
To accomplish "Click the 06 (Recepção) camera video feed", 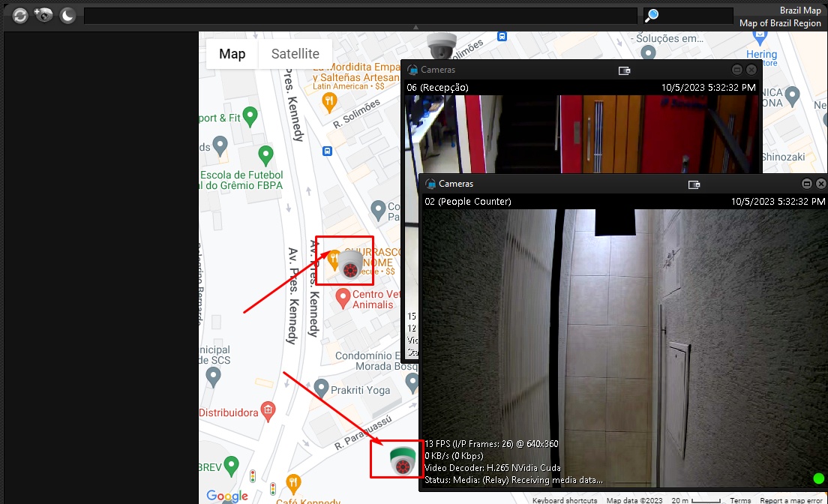I will pyautogui.click(x=583, y=134).
